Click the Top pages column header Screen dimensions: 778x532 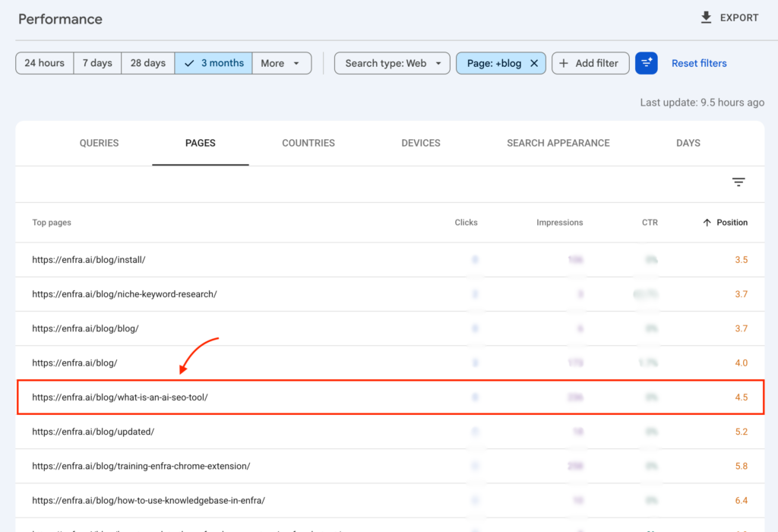click(x=52, y=223)
